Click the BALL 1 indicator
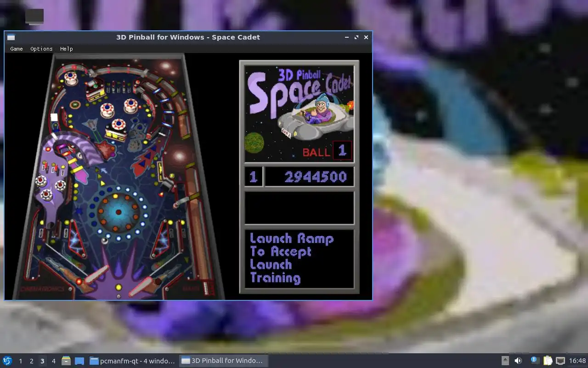 (327, 151)
